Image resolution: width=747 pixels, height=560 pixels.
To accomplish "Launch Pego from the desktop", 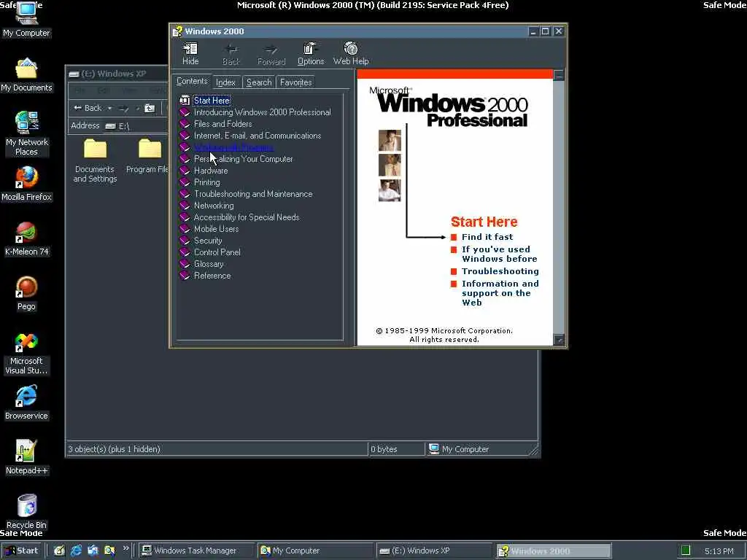I will point(26,294).
